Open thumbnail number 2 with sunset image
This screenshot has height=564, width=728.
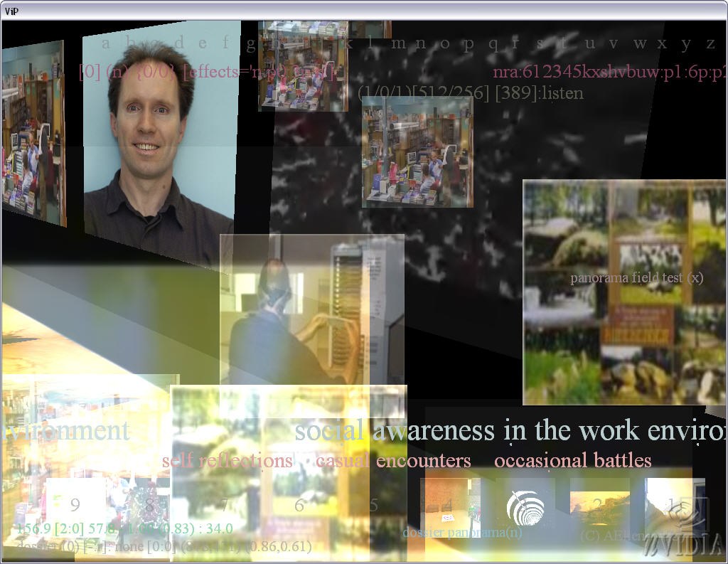(599, 505)
